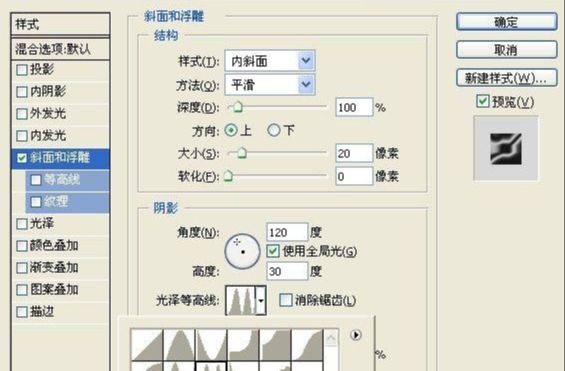Open the 光泽等高线 dropdown arrow
The width and height of the screenshot is (565, 371).
261,300
